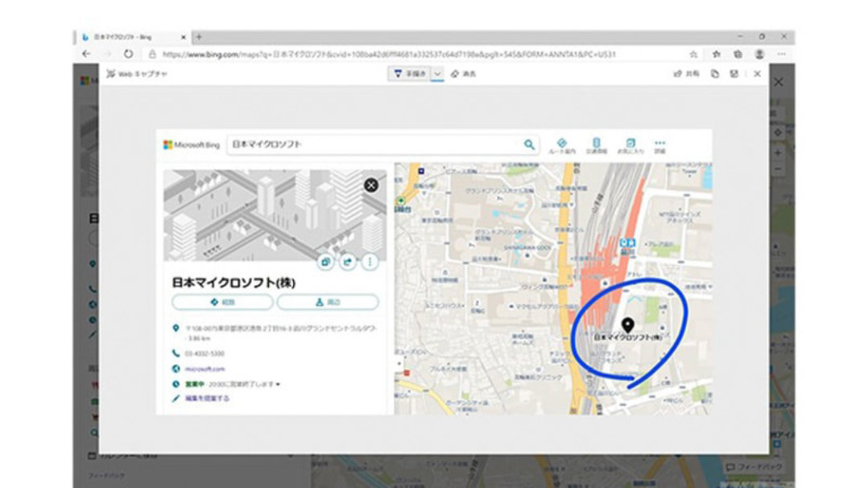Click the Web キャプチャ label icon
868x488 pixels.
click(111, 73)
